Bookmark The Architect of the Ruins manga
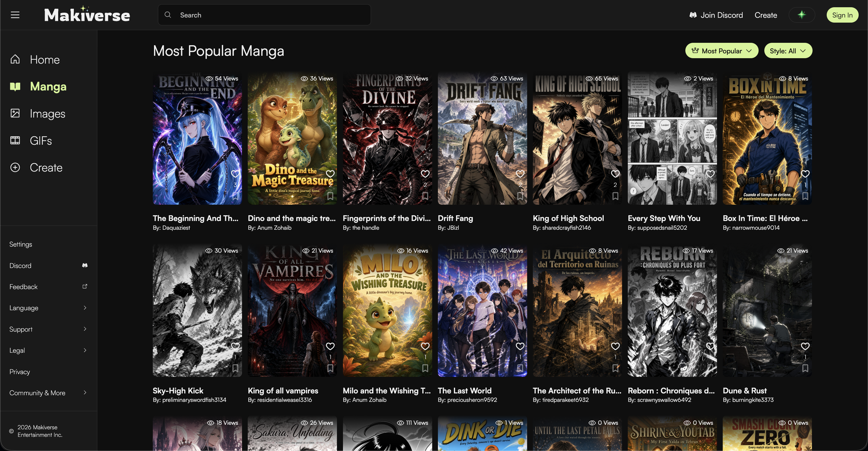 (x=615, y=368)
